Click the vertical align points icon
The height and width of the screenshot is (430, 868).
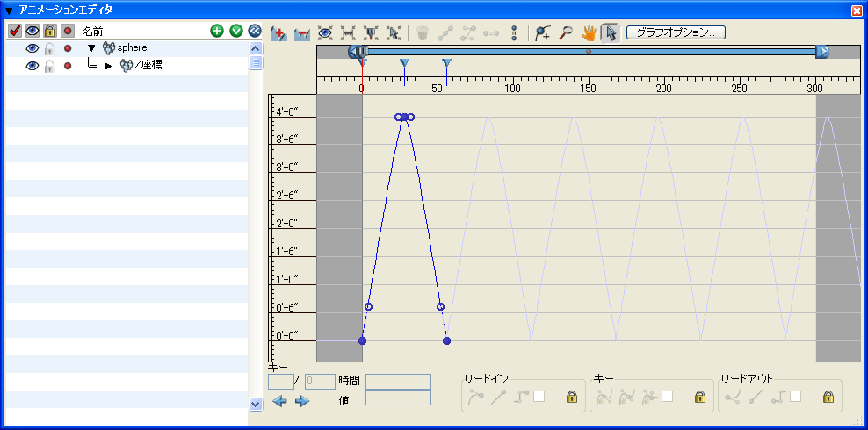coord(514,33)
